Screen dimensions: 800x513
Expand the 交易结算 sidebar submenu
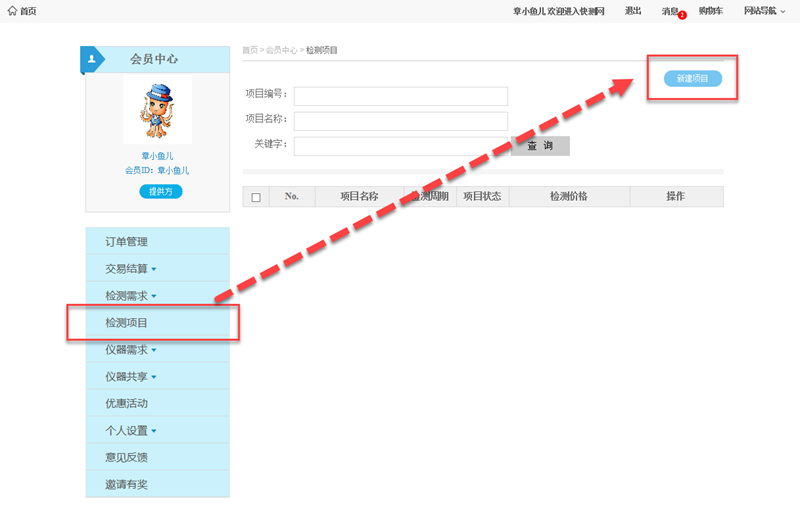[131, 269]
